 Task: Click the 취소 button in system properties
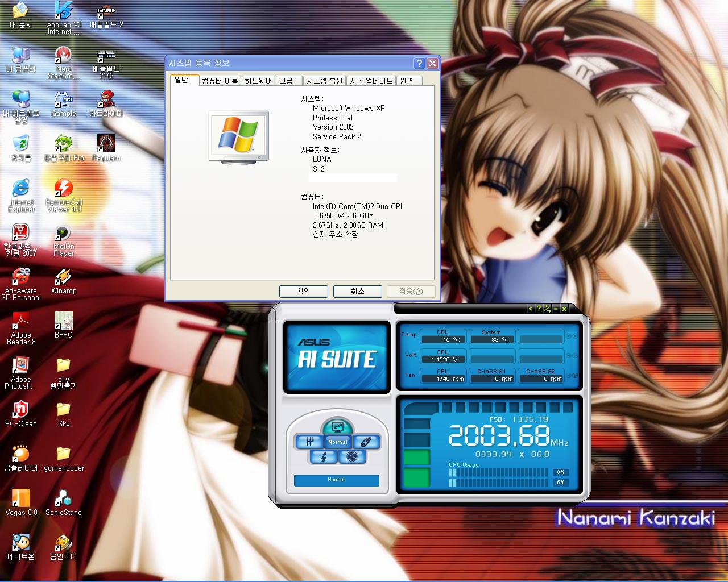[x=357, y=292]
